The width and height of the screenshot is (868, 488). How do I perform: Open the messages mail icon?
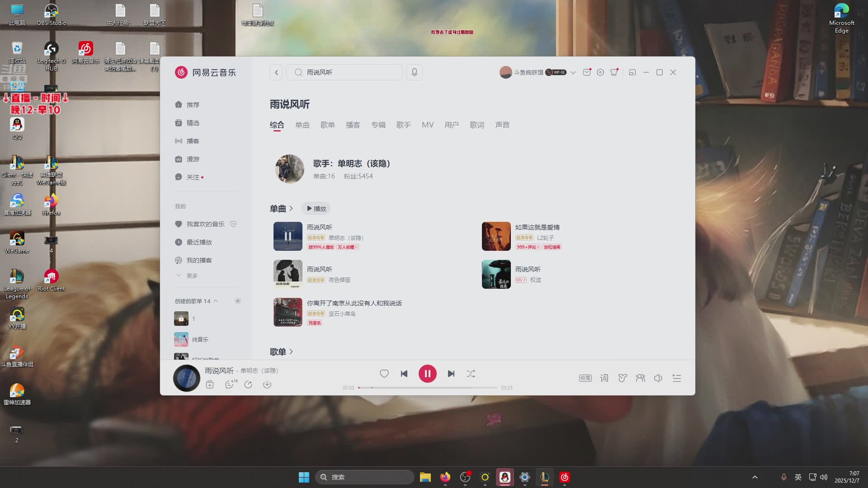(586, 72)
